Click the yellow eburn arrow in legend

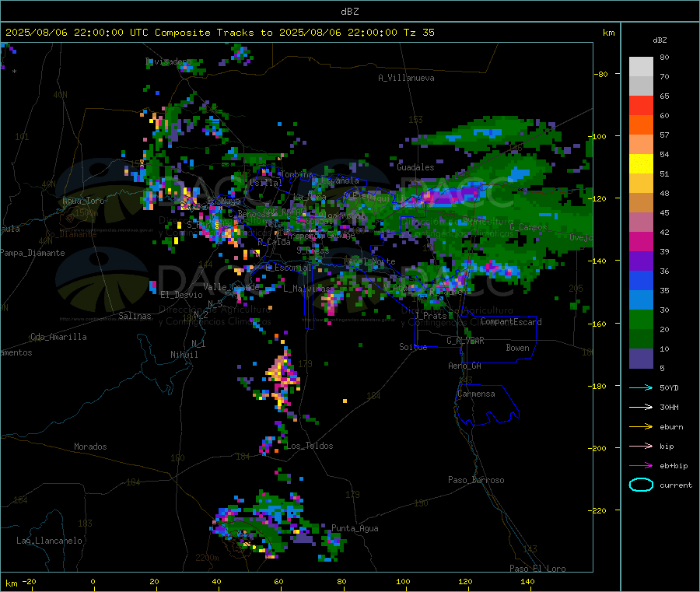(x=641, y=427)
